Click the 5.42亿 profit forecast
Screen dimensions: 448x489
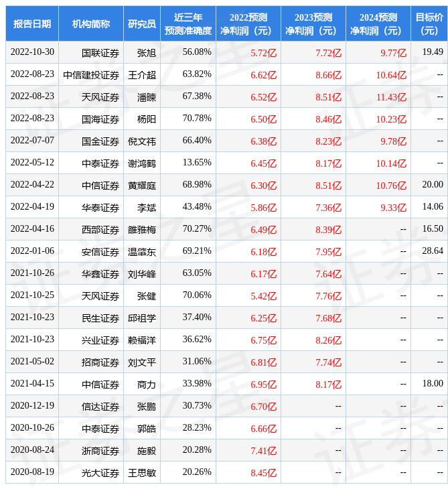click(263, 296)
